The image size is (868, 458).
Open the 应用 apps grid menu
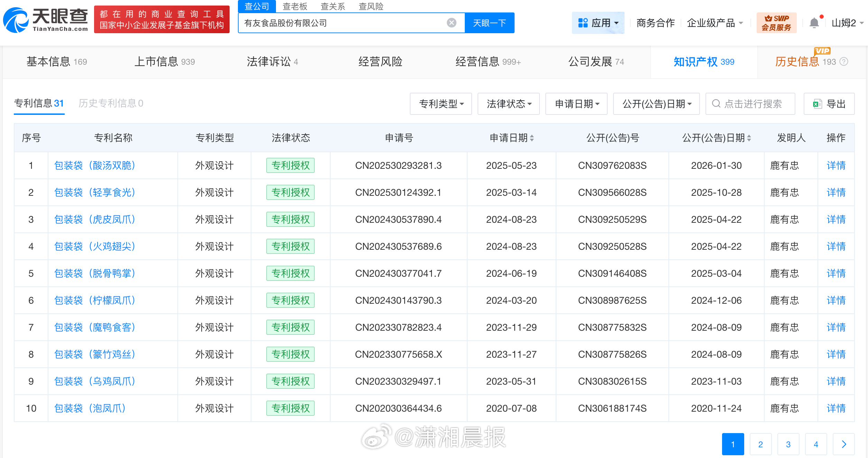pos(598,23)
